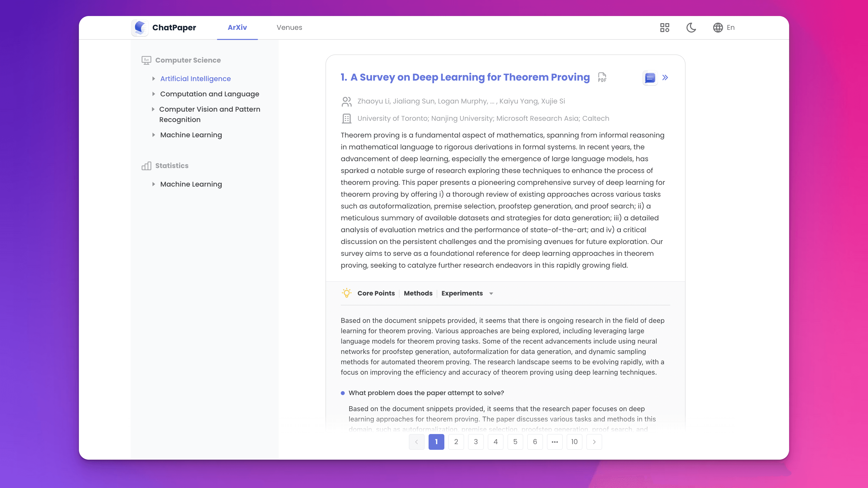Open the grid apps icon in the header
This screenshot has width=868, height=488.
(665, 28)
